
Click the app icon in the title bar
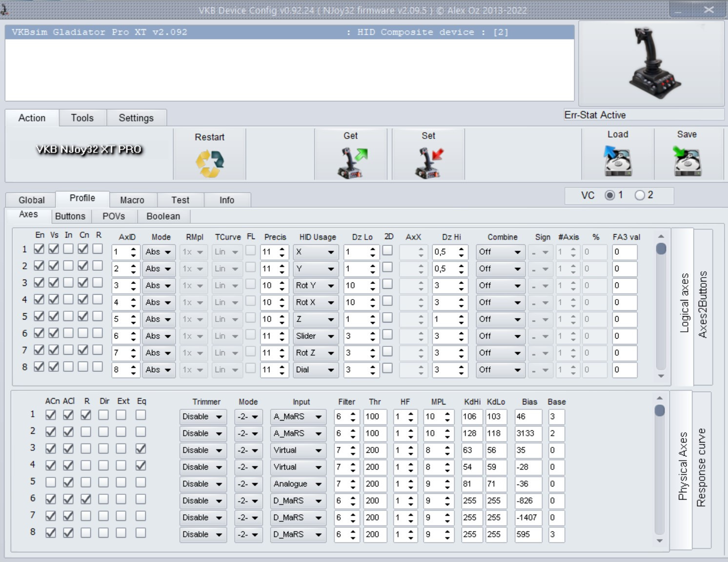[4, 9]
